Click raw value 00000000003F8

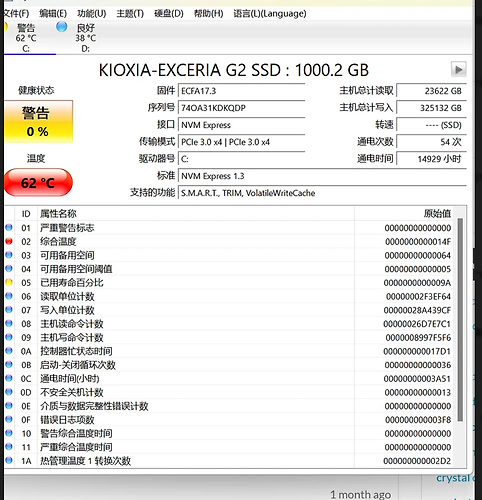[418, 420]
